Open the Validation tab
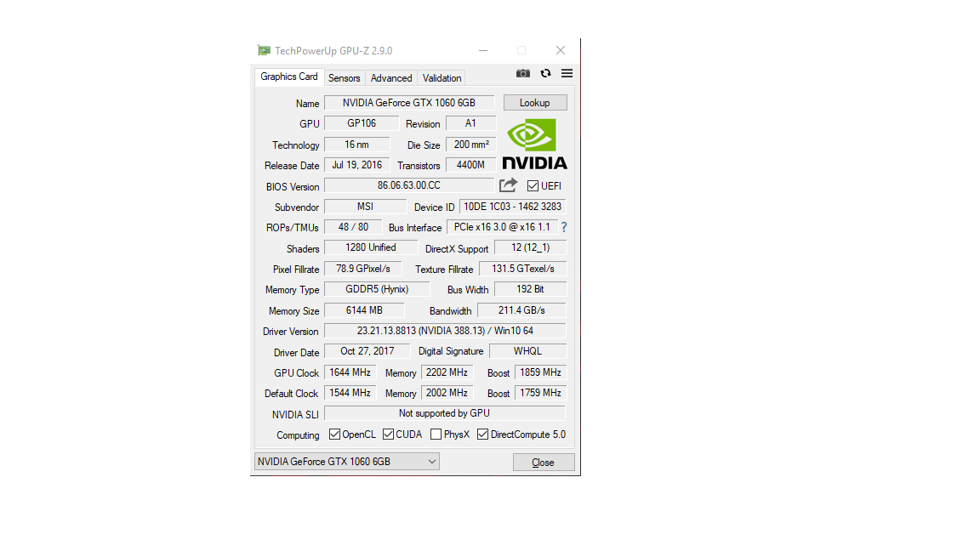Image resolution: width=980 pixels, height=551 pixels. 442,78
